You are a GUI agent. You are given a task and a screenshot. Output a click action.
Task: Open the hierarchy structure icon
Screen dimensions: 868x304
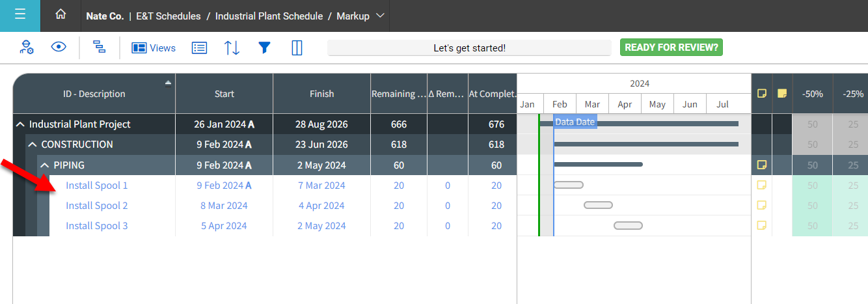tap(99, 48)
